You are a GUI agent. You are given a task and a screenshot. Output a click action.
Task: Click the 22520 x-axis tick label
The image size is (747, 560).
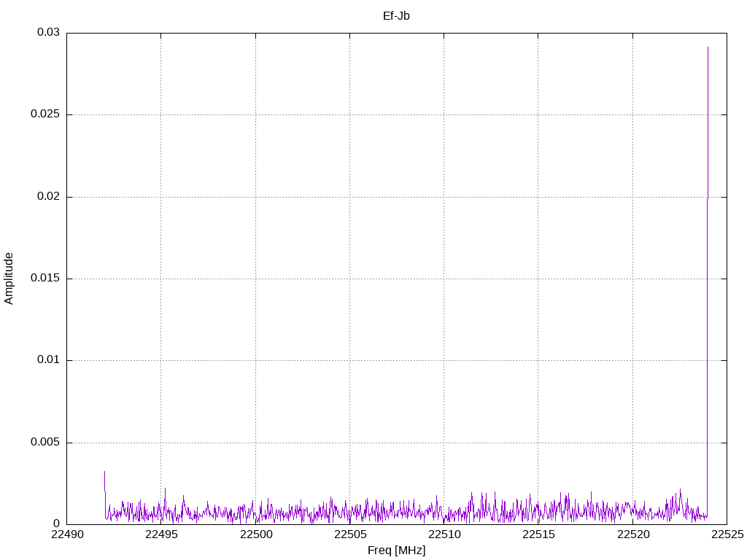point(633,534)
